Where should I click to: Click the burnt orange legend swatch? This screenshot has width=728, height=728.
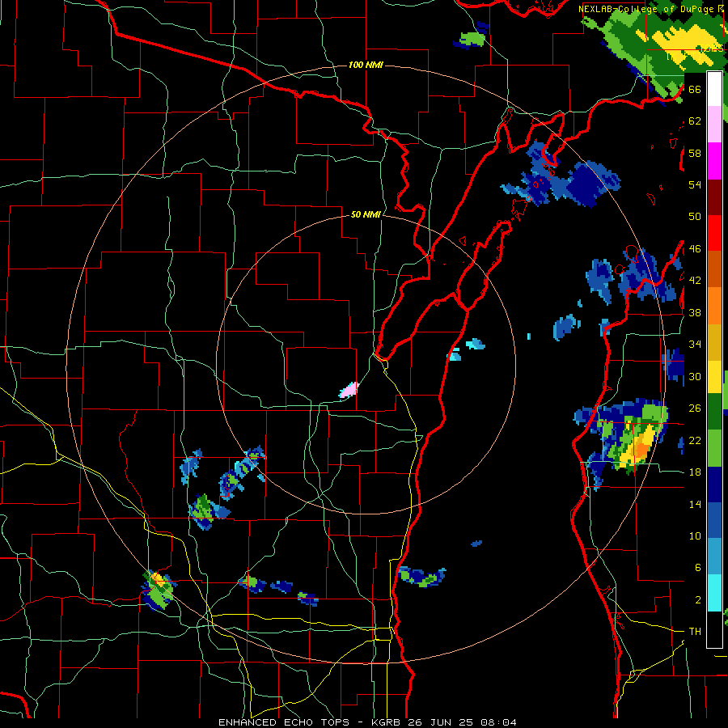pyautogui.click(x=714, y=269)
